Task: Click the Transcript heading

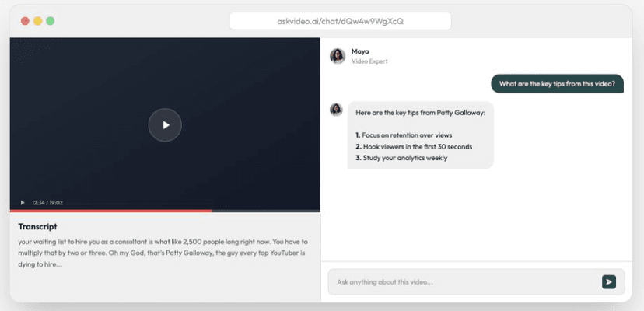Action: pos(37,226)
